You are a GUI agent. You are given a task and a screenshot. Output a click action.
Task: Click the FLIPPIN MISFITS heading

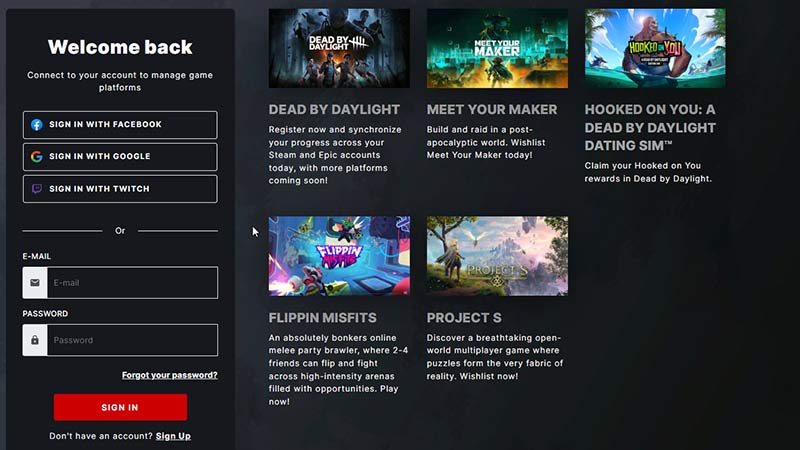click(322, 318)
